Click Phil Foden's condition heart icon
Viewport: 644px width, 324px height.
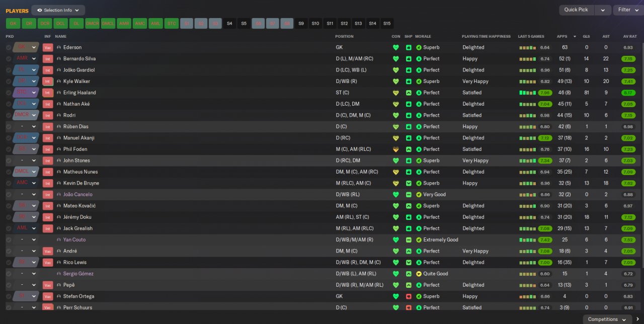pos(396,149)
